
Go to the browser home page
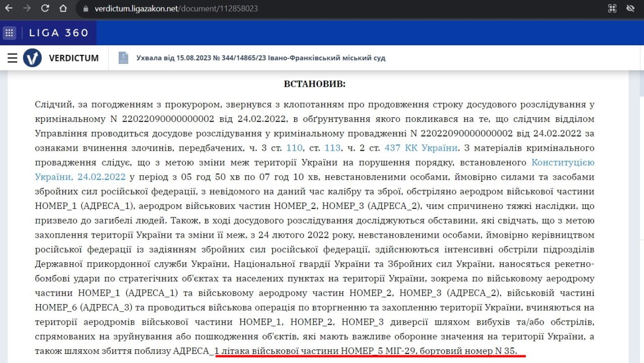click(x=63, y=9)
